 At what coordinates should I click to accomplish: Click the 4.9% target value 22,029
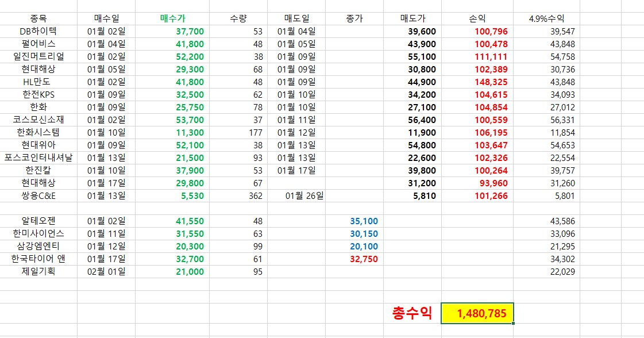547,271
